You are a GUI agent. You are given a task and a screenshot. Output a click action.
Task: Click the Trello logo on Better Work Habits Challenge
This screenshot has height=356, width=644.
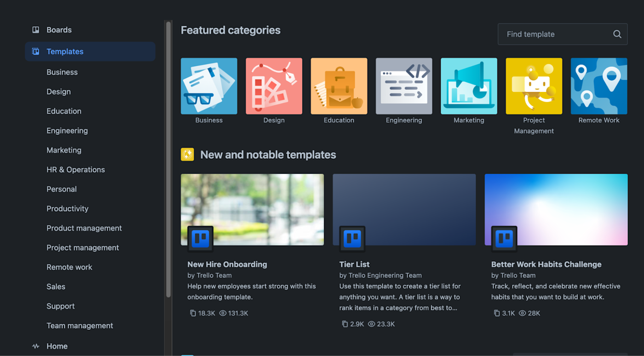(504, 239)
